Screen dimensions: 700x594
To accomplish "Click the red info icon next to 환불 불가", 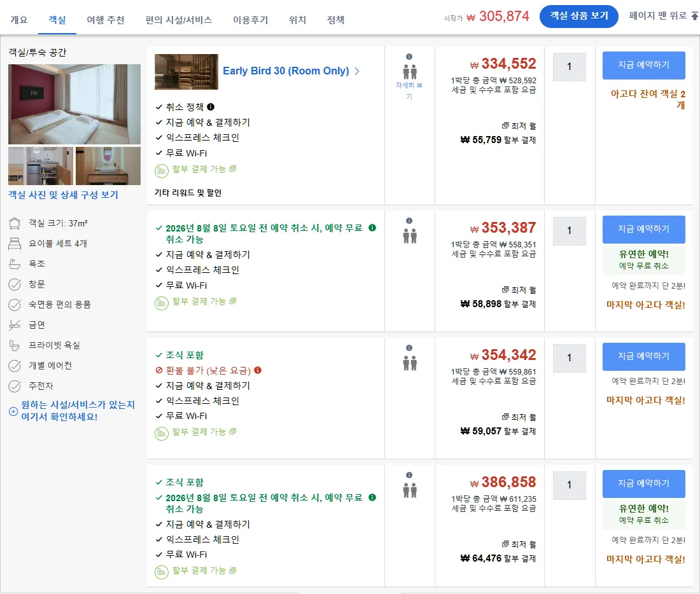I will click(258, 370).
